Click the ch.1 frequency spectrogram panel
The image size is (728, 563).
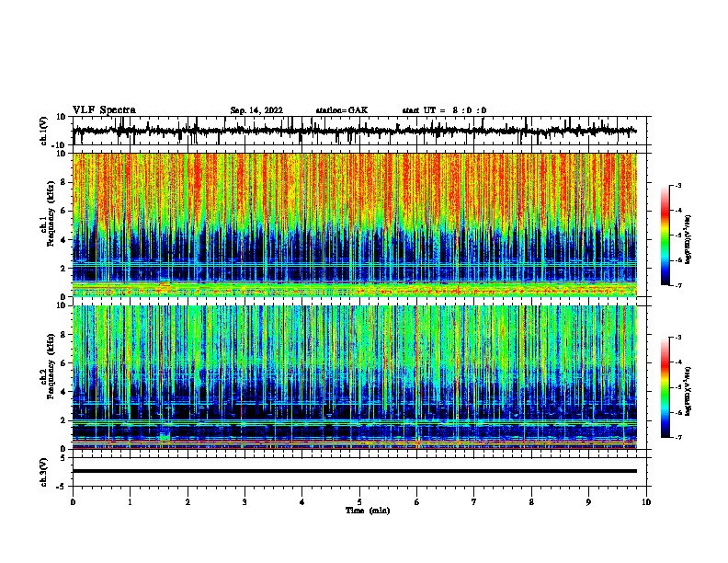pyautogui.click(x=355, y=224)
